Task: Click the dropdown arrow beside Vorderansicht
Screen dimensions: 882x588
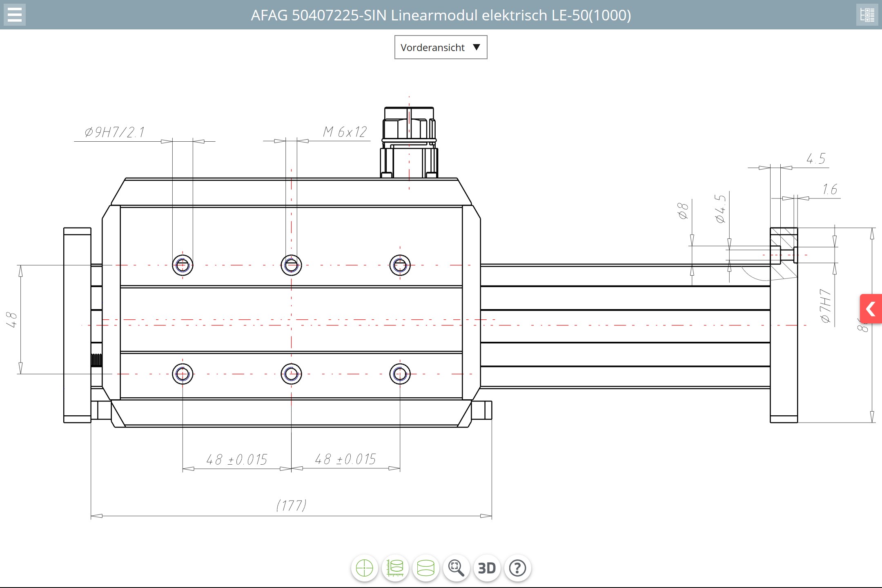Action: pyautogui.click(x=476, y=47)
